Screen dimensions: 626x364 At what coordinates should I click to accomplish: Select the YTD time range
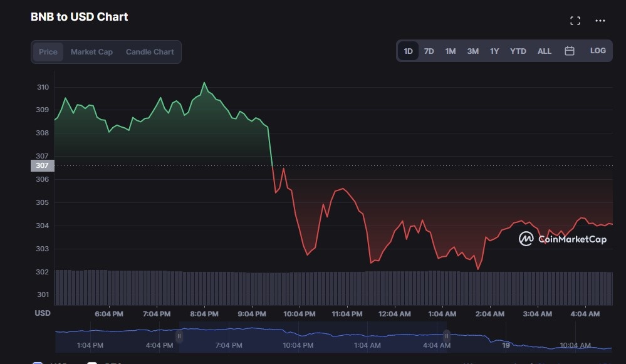click(518, 51)
